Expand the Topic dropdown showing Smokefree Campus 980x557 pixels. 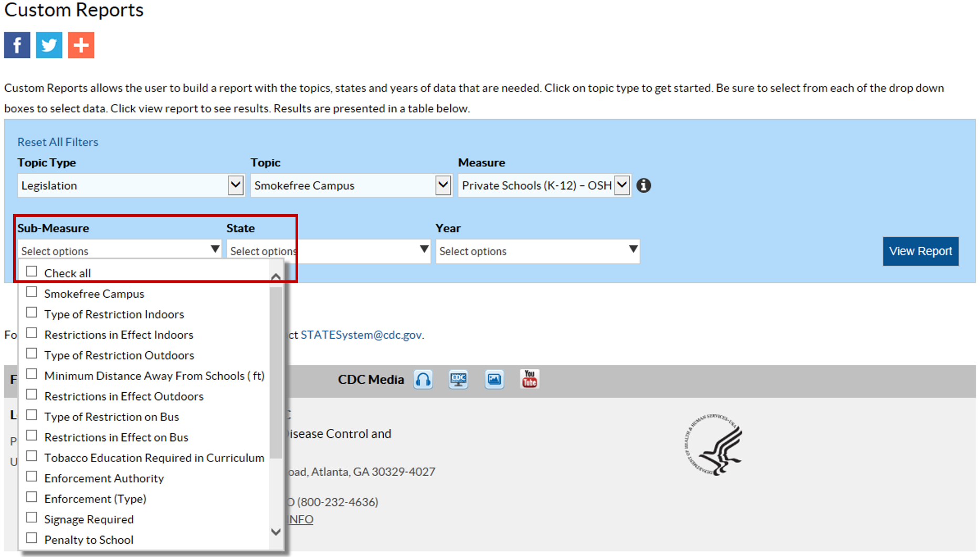pos(351,185)
